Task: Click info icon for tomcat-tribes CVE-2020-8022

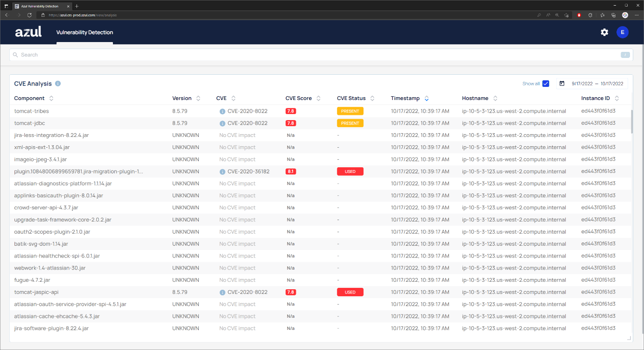Action: coord(223,111)
